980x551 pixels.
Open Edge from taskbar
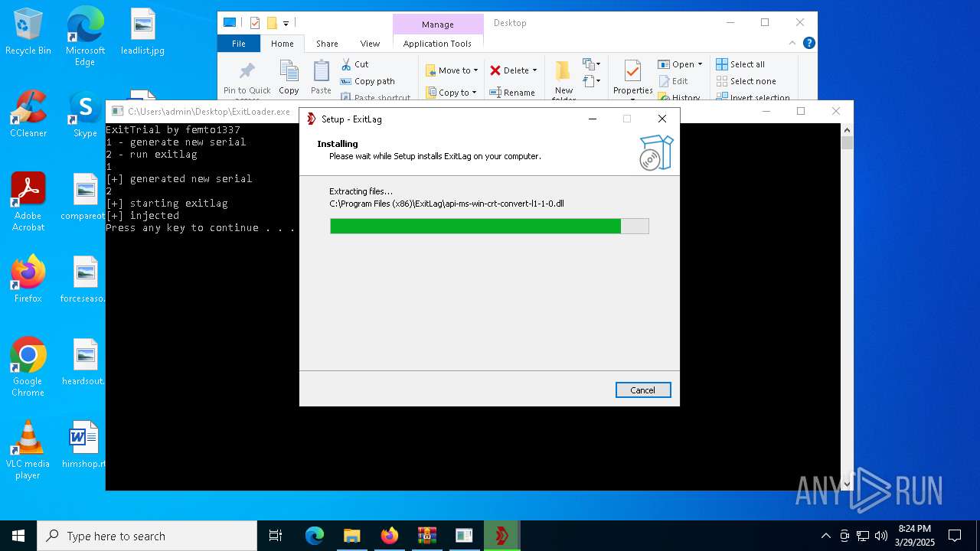pyautogui.click(x=315, y=536)
